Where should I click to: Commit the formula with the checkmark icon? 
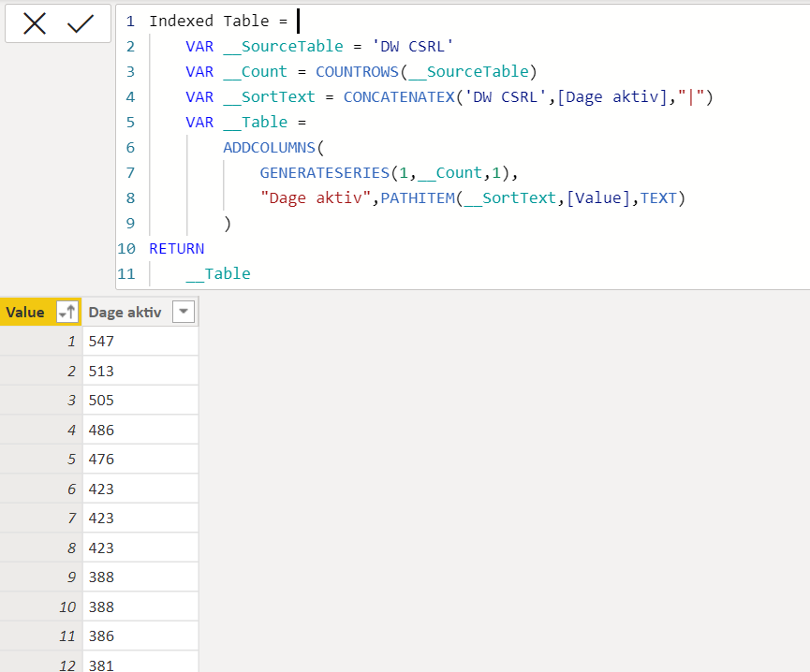[81, 23]
